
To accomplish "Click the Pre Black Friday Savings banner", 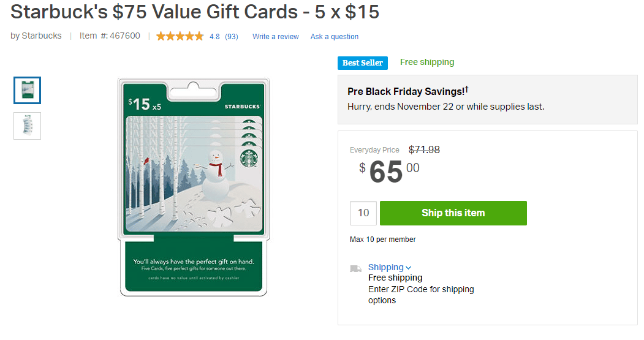I will [x=488, y=99].
